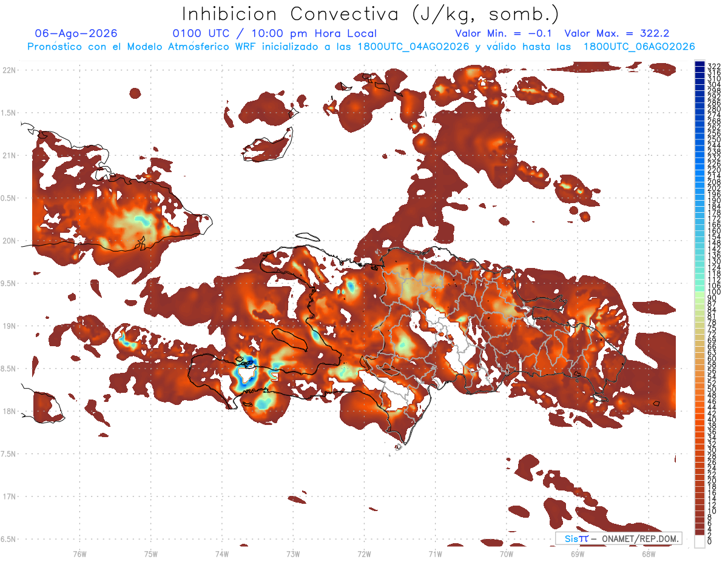
Task: Select the 'Valor Min. = -0.1' readout
Action: 504,33
